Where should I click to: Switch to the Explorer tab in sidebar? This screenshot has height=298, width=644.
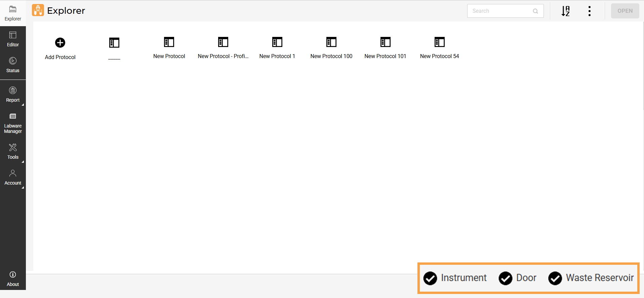[13, 13]
